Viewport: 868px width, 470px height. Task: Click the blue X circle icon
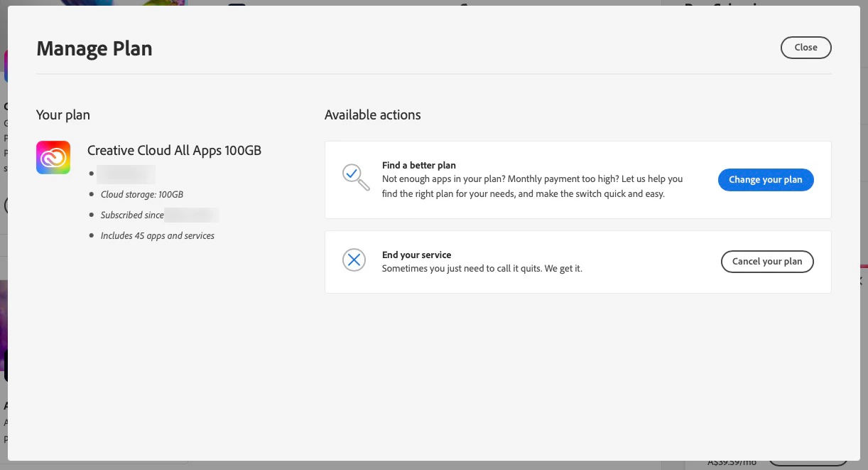coord(354,260)
